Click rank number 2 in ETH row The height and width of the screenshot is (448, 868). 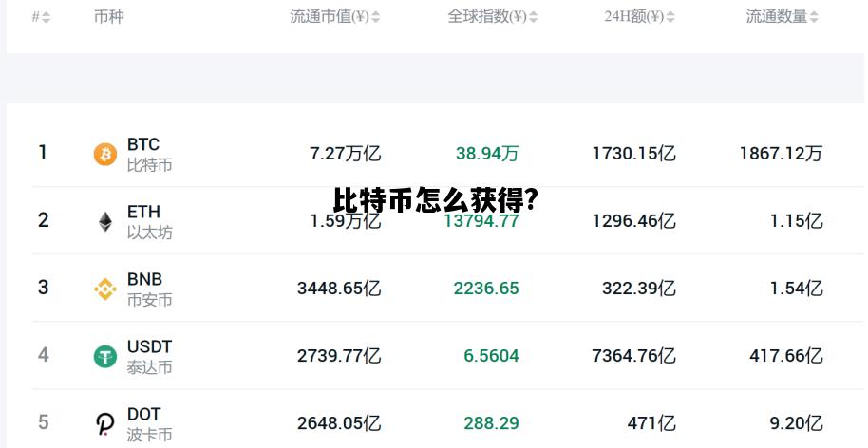click(x=43, y=220)
